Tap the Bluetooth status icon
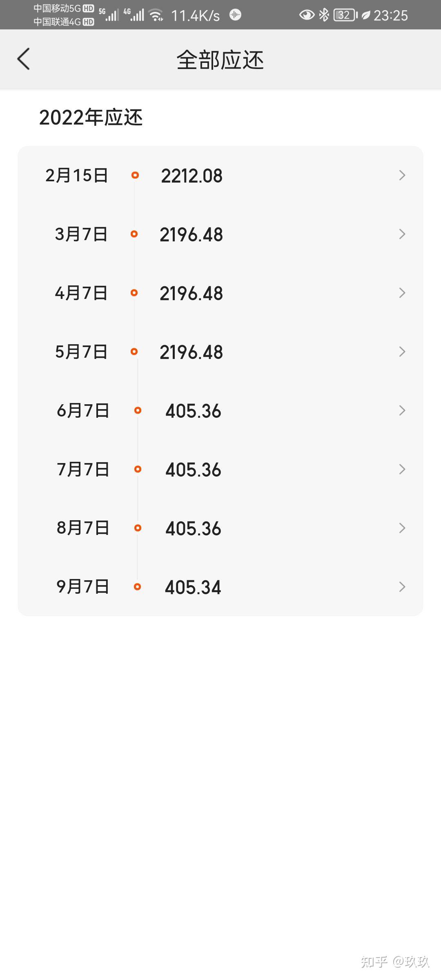441x980 pixels. coord(324,15)
